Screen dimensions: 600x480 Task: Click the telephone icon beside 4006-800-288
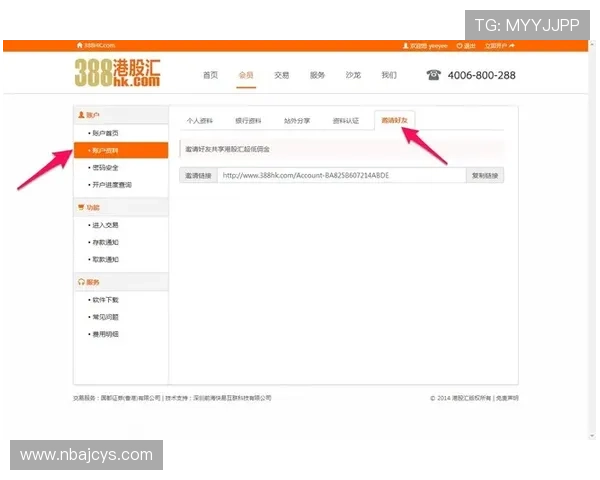[x=434, y=75]
